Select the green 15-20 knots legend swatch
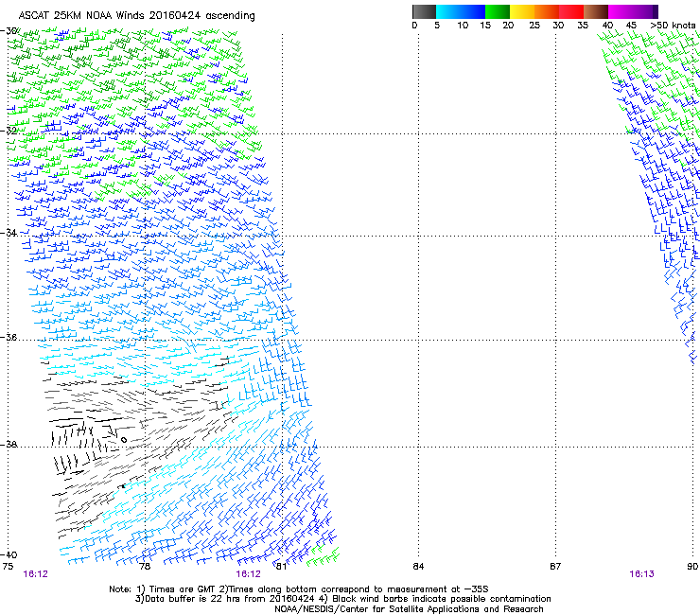Image resolution: width=700 pixels, height=615 pixels. pyautogui.click(x=498, y=11)
